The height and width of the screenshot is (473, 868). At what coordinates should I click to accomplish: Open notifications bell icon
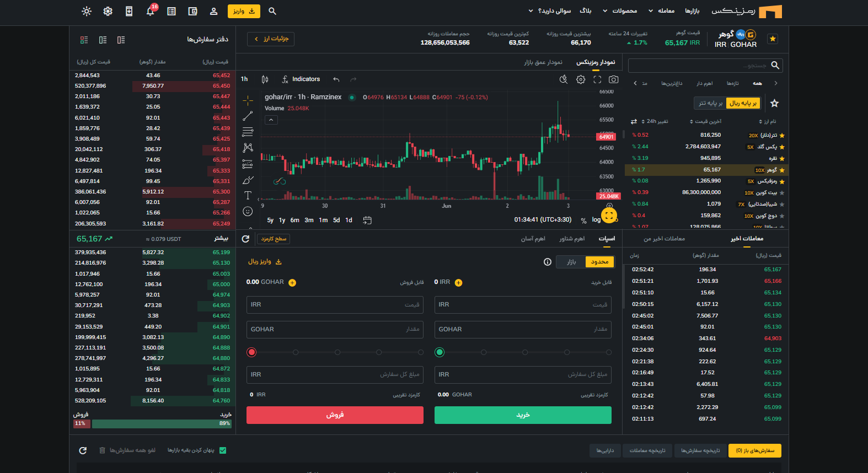(x=150, y=11)
